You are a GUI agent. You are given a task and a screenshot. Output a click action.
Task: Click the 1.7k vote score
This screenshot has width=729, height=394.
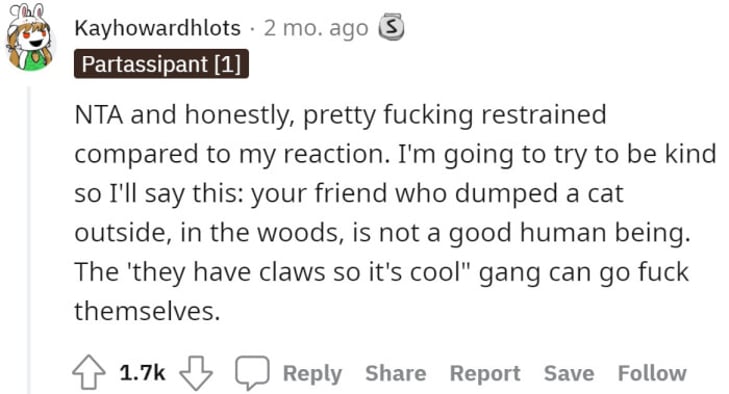click(142, 373)
